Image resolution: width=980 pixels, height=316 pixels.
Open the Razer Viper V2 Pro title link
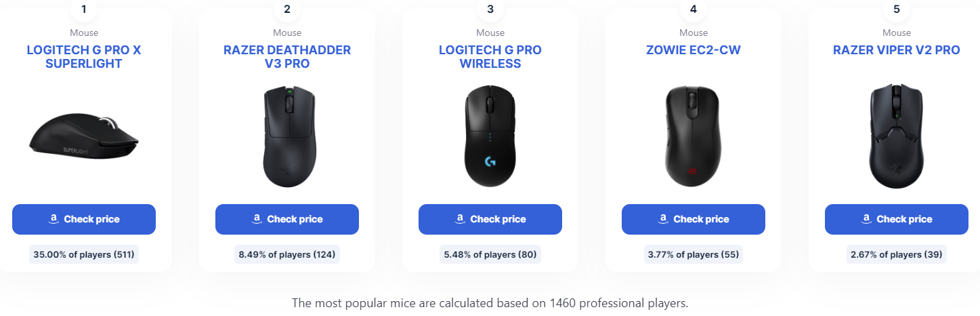tap(897, 50)
